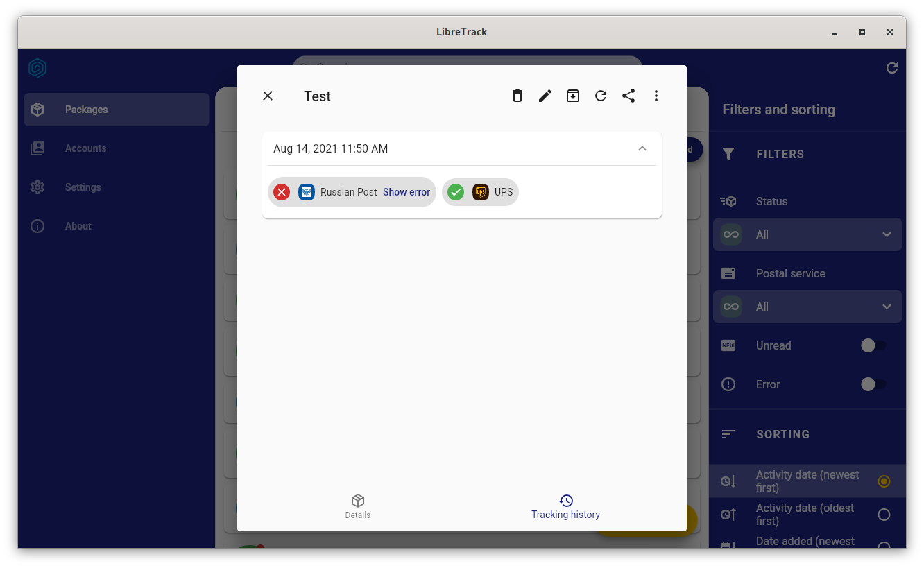Archive the package via archive icon
The height and width of the screenshot is (568, 924).
click(573, 96)
